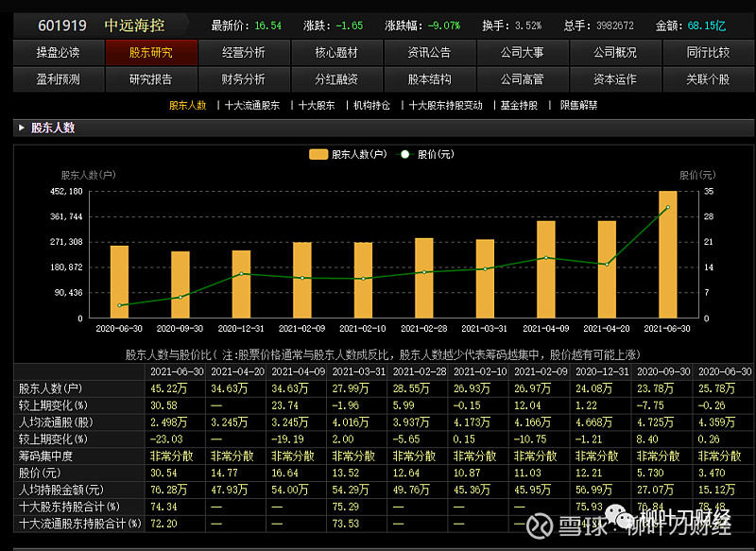Screen dimensions: 756x551
Task: Click the 人均流通股(股) row label
Action: click(x=56, y=422)
